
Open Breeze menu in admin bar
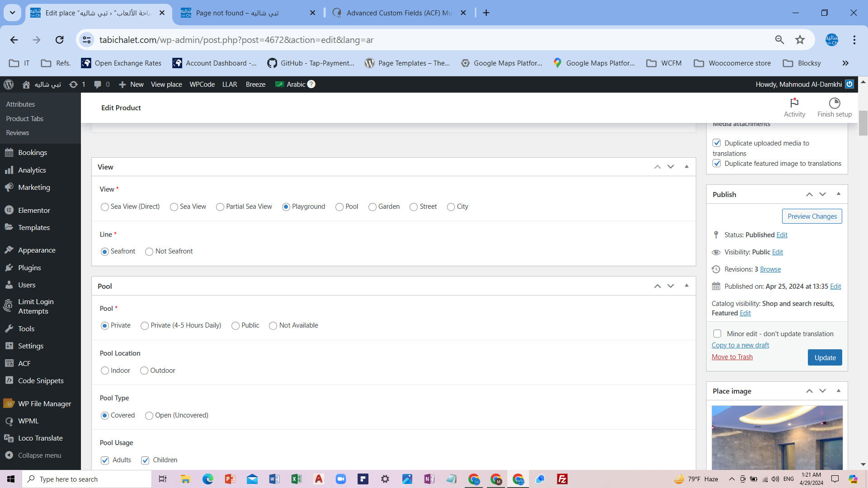pos(255,84)
